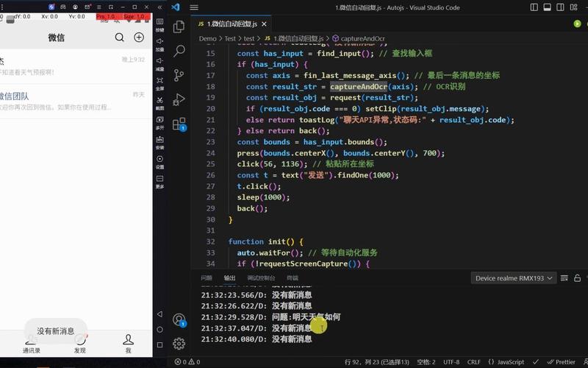Image resolution: width=588 pixels, height=368 pixels.
Task: Click the WeChat search icon
Action: [119, 38]
